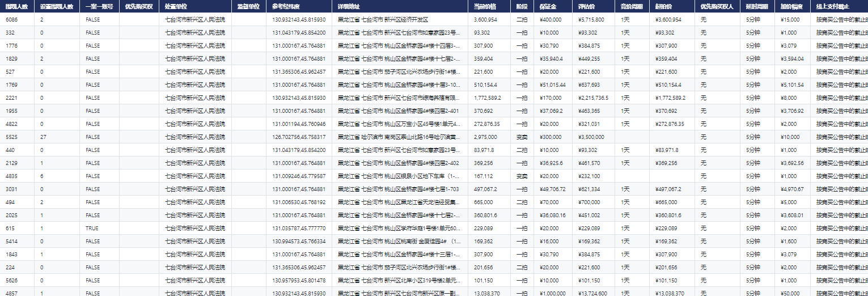Click the 线上支付截止 column header
This screenshot has height=296, width=868.
[839, 6]
